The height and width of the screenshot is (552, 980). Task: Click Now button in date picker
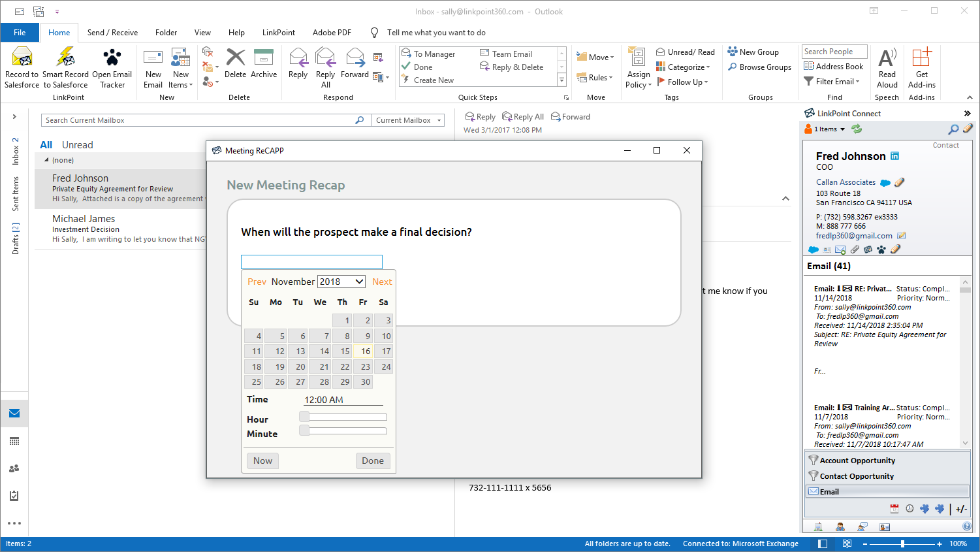tap(262, 461)
